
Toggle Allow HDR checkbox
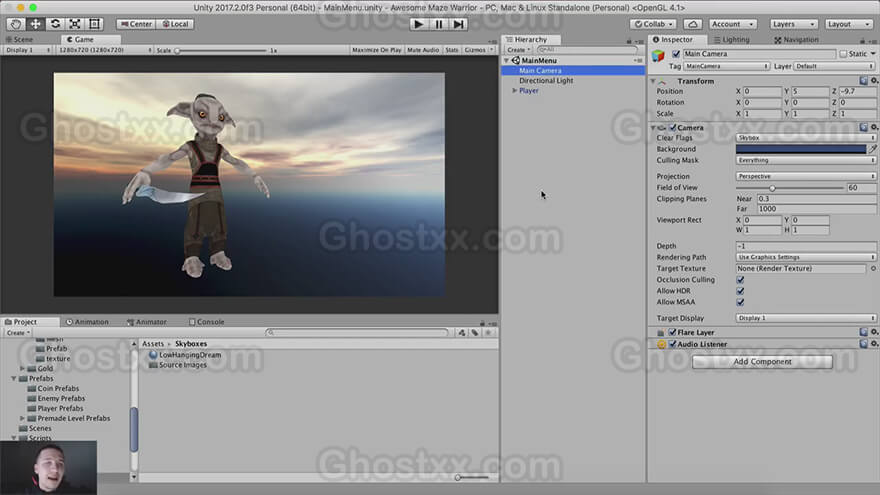point(740,291)
